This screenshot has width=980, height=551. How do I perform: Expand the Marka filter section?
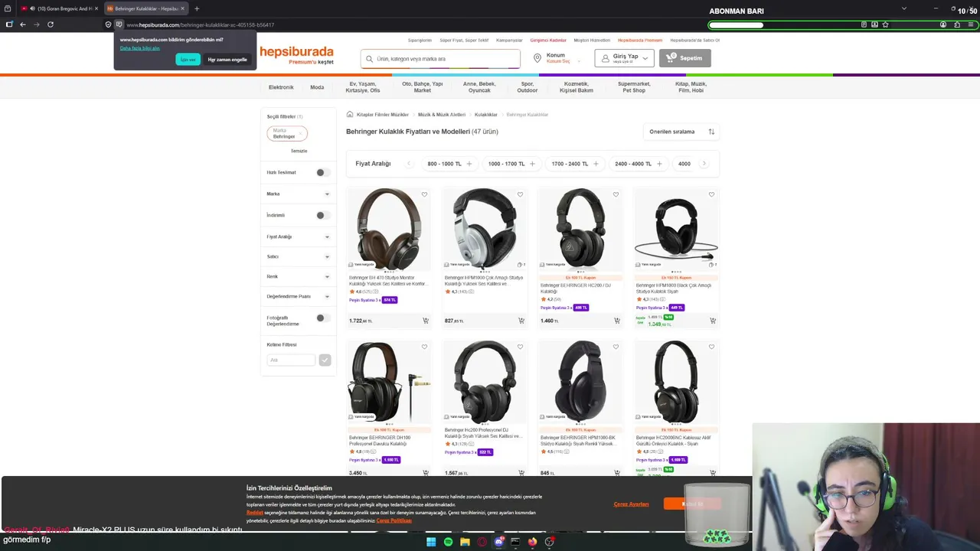coord(299,194)
